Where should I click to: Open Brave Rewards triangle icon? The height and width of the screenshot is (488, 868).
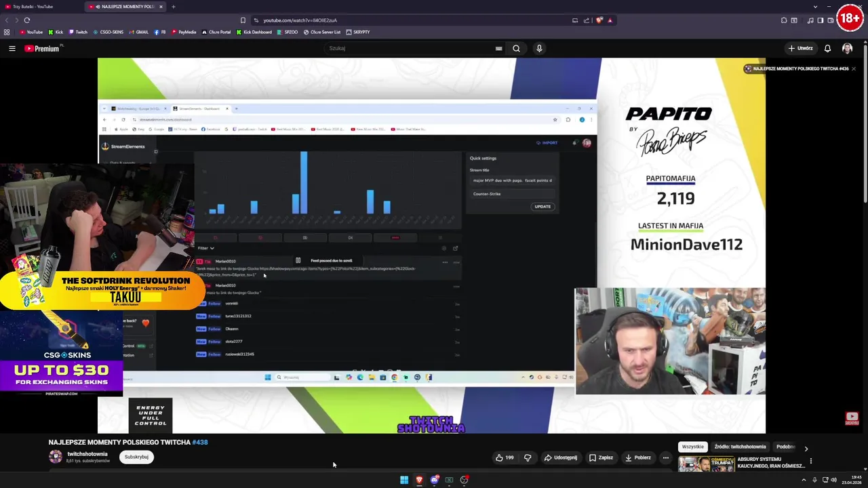click(x=610, y=20)
